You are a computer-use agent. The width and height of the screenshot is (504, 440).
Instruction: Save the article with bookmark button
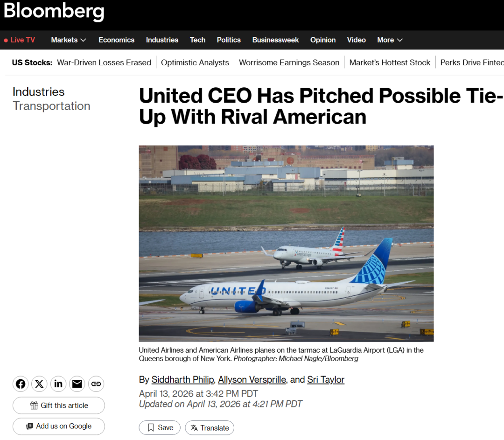coord(160,427)
